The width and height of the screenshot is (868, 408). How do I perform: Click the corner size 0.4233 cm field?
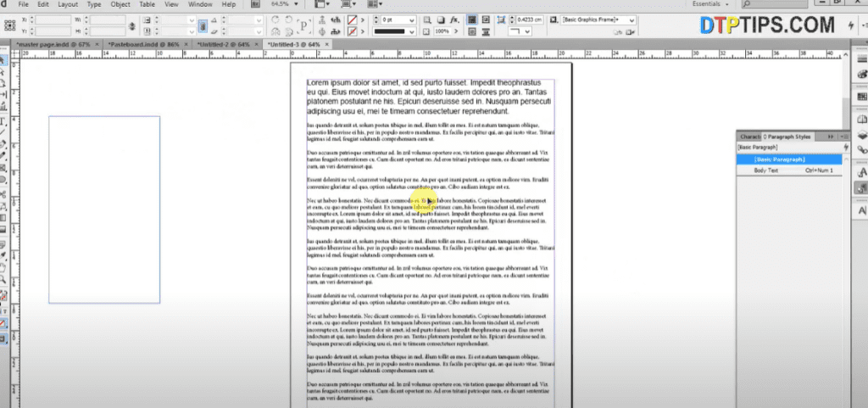[530, 20]
